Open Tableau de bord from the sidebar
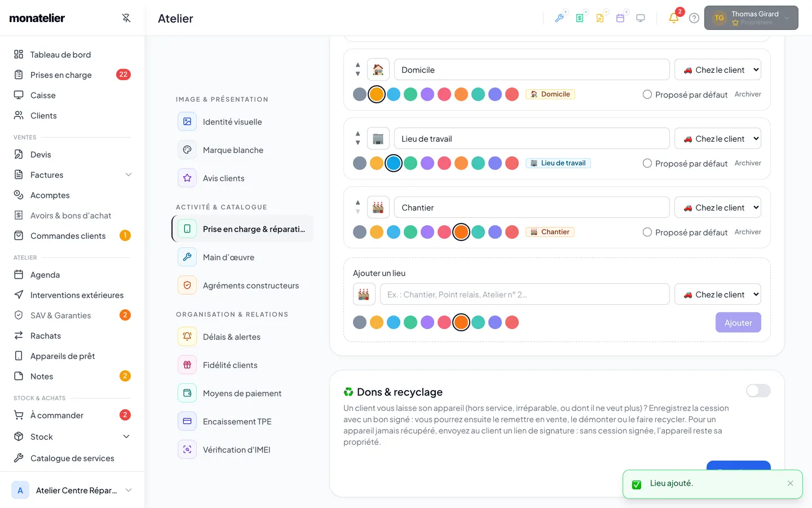Viewport: 812px width, 508px height. pyautogui.click(x=72, y=55)
